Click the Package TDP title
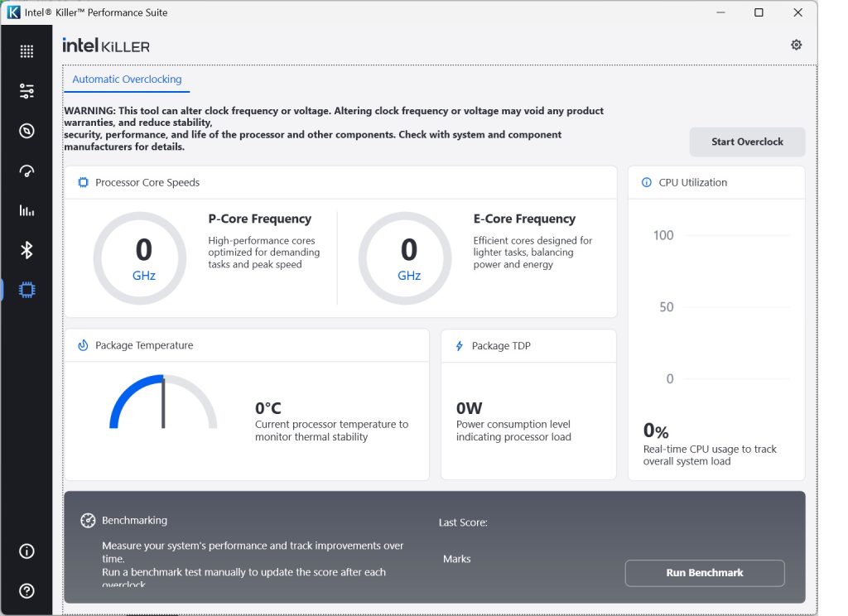 [x=501, y=345]
